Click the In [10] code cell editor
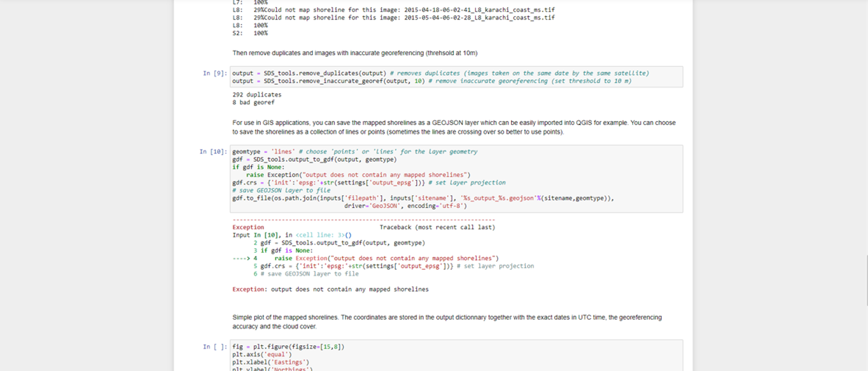Viewport: 868px width, 371px height. (x=456, y=179)
